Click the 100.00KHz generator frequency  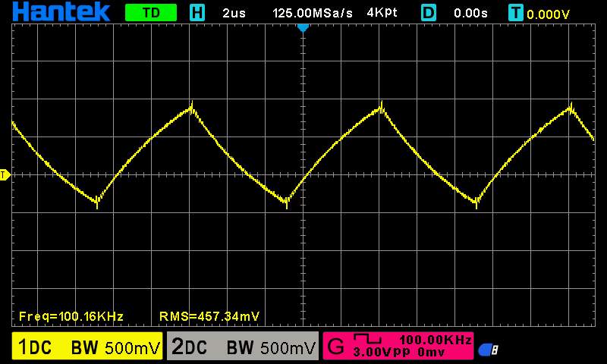click(436, 340)
